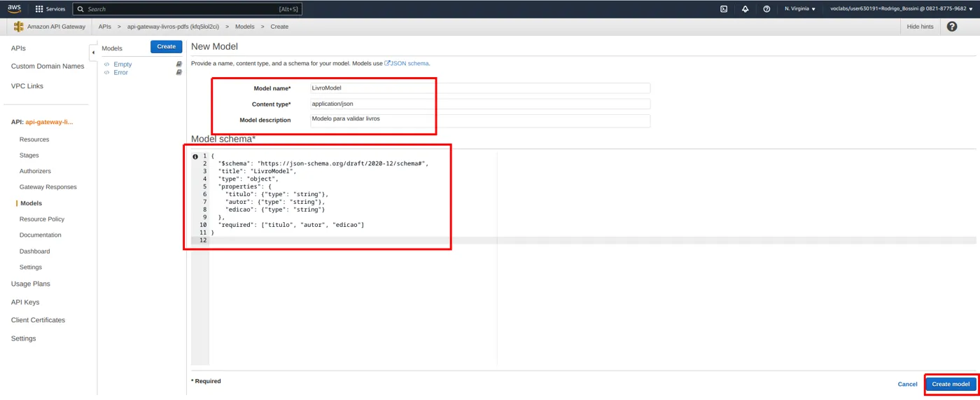Click the blue Create button in the Models panel
Viewport: 980px width, 400px height.
(x=167, y=46)
